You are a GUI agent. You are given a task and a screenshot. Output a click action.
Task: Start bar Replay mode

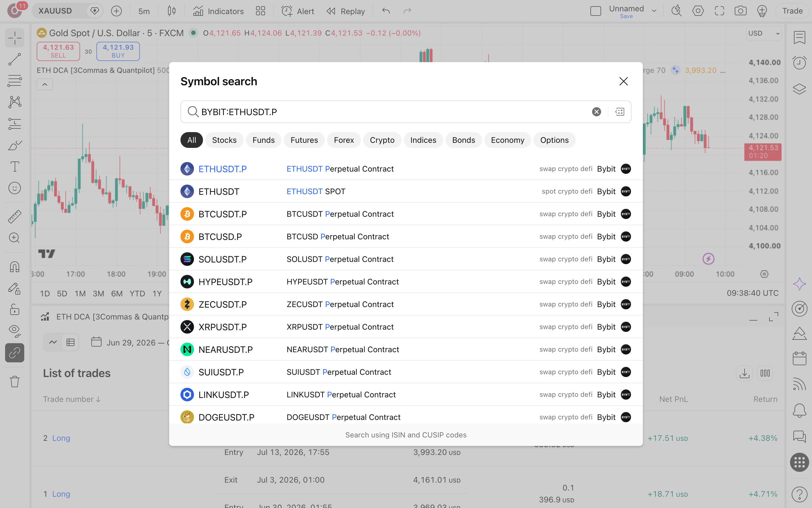pos(346,11)
